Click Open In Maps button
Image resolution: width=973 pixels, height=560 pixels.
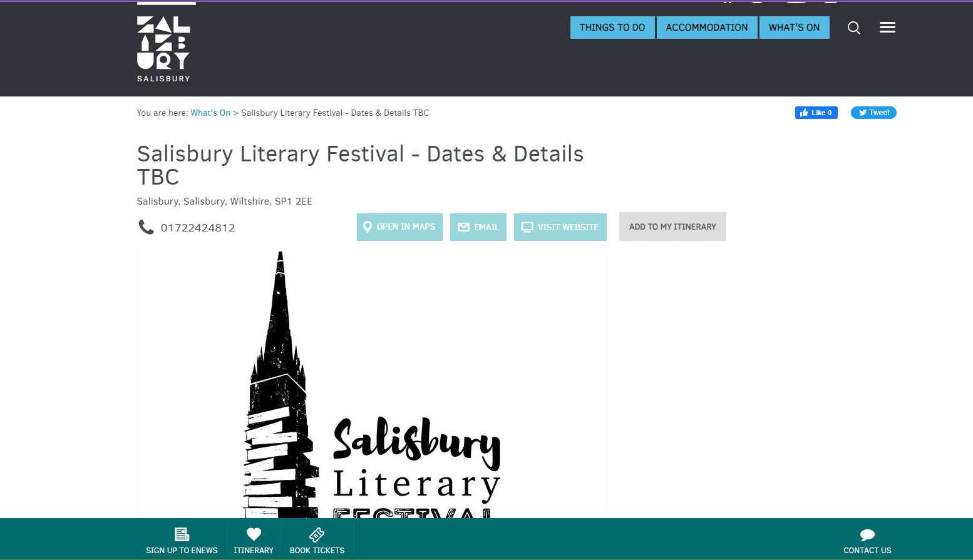pyautogui.click(x=399, y=227)
